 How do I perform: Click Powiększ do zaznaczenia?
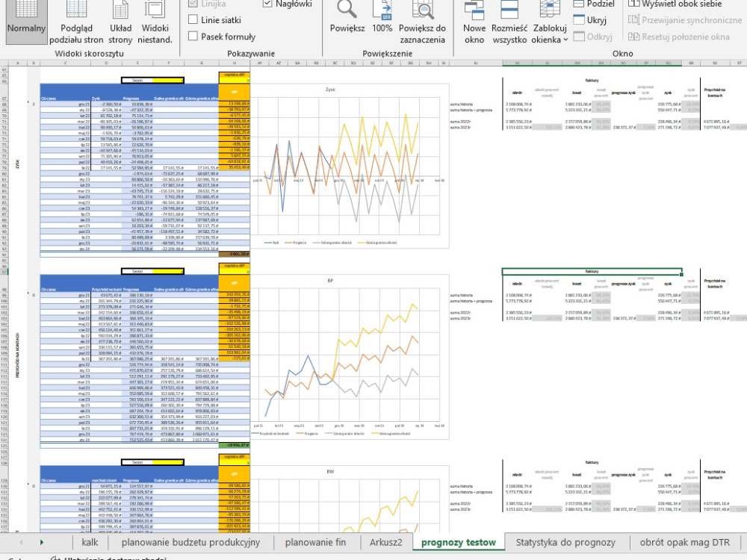point(422,22)
